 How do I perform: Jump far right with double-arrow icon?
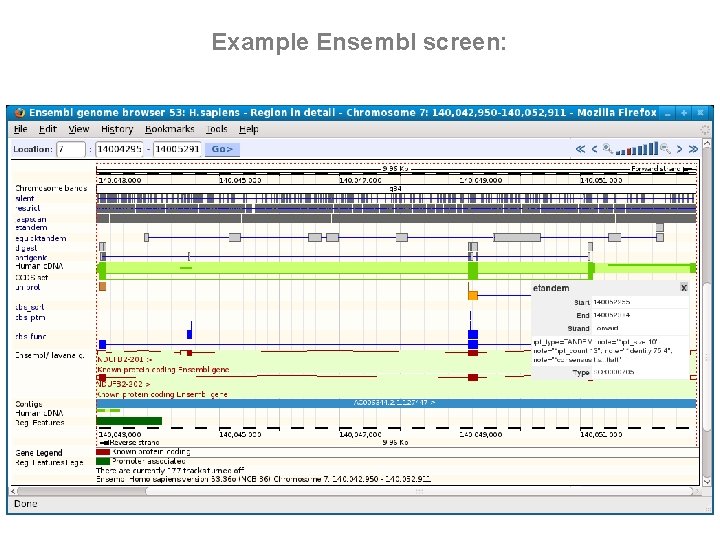[693, 149]
